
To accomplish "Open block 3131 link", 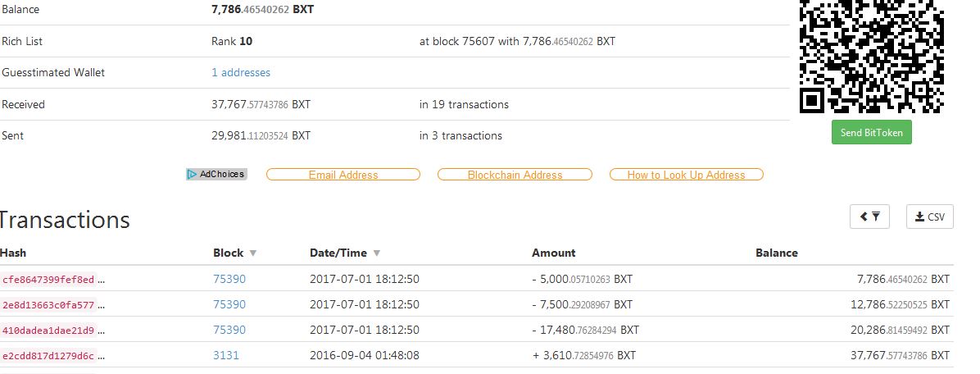I will pos(225,355).
